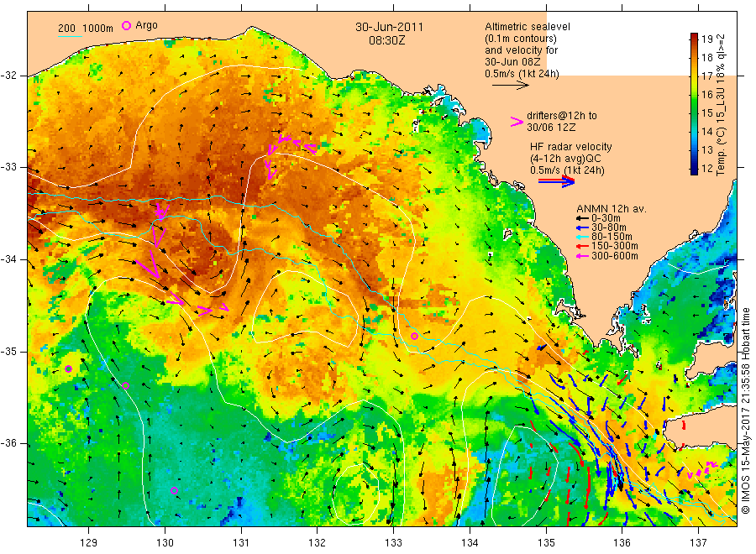Click the 14 tick label on color bar
756x554 pixels.
point(706,132)
